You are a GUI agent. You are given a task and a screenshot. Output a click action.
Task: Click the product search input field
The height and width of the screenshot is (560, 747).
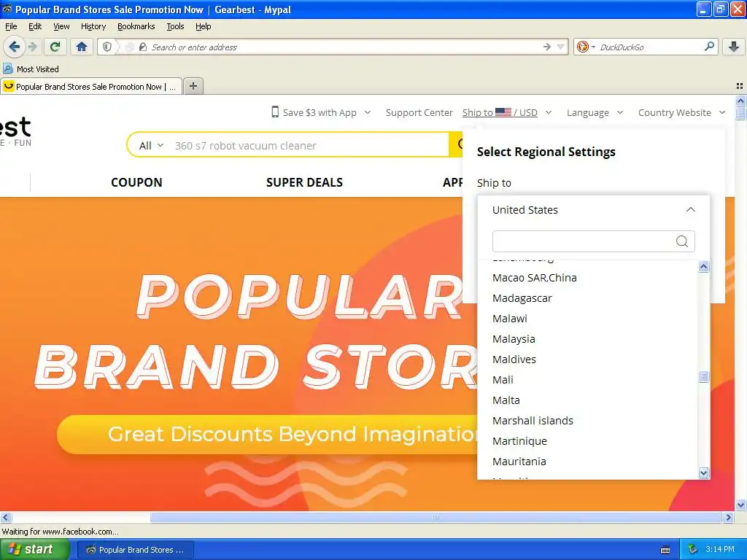309,145
